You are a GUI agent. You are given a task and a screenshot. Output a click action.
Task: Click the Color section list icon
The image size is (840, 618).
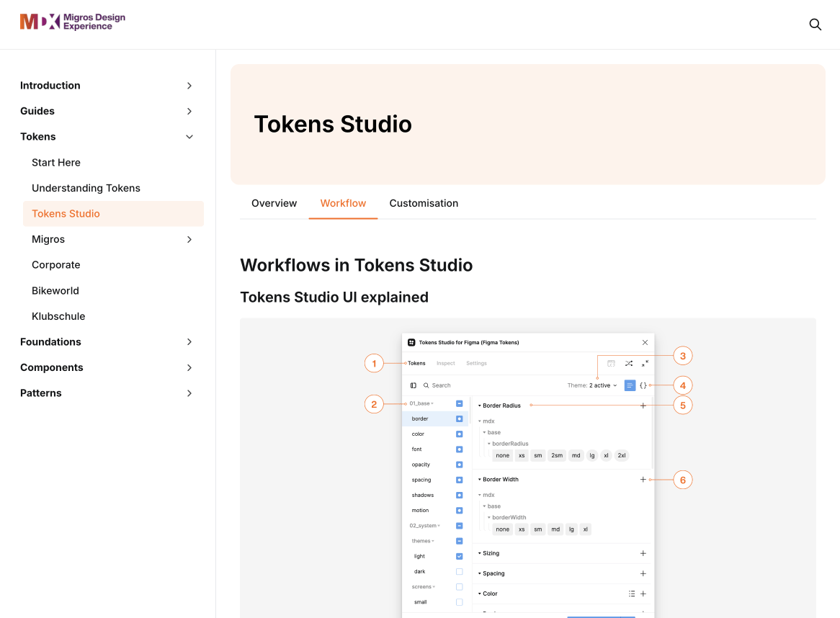632,594
